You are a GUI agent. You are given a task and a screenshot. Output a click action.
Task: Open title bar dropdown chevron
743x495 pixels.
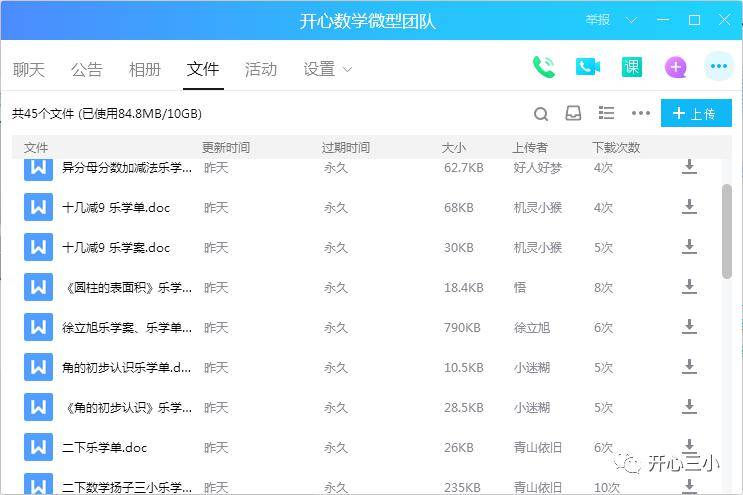coord(631,20)
